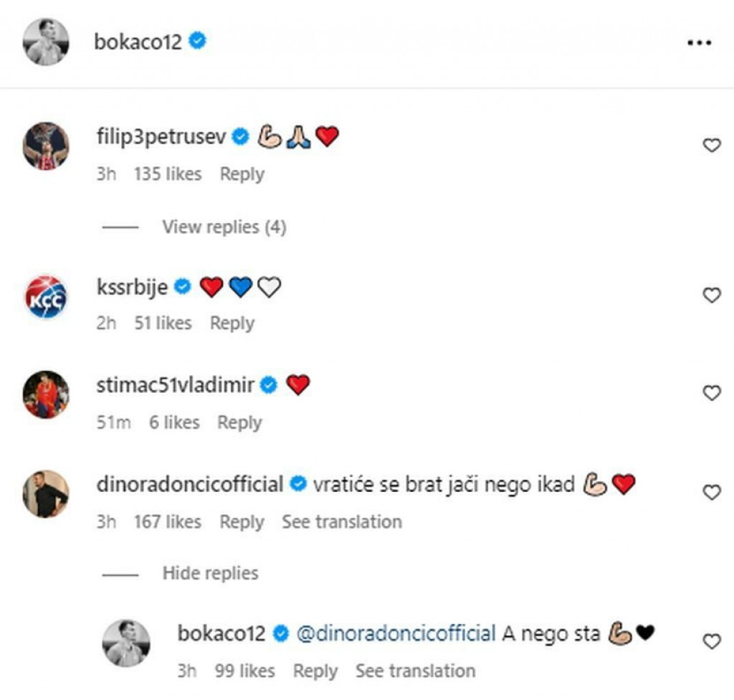The width and height of the screenshot is (734, 700).
Task: Like filip3petrusev's comment with heart icon
Action: point(711,146)
